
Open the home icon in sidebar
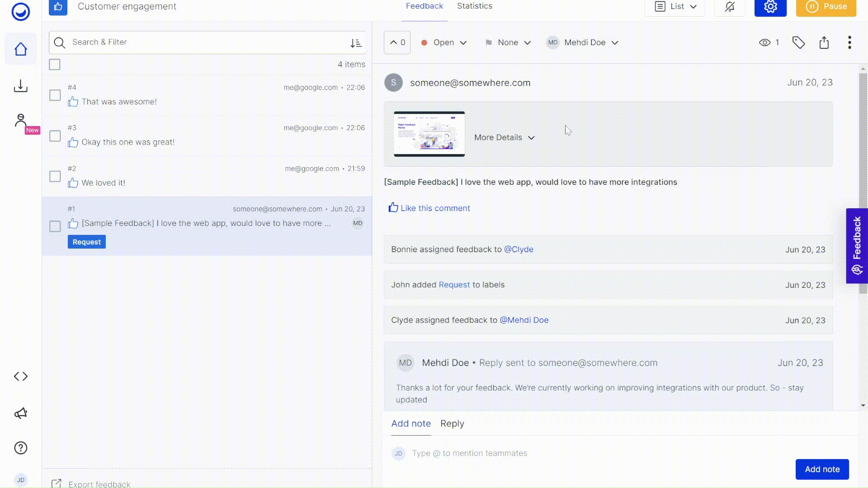21,49
